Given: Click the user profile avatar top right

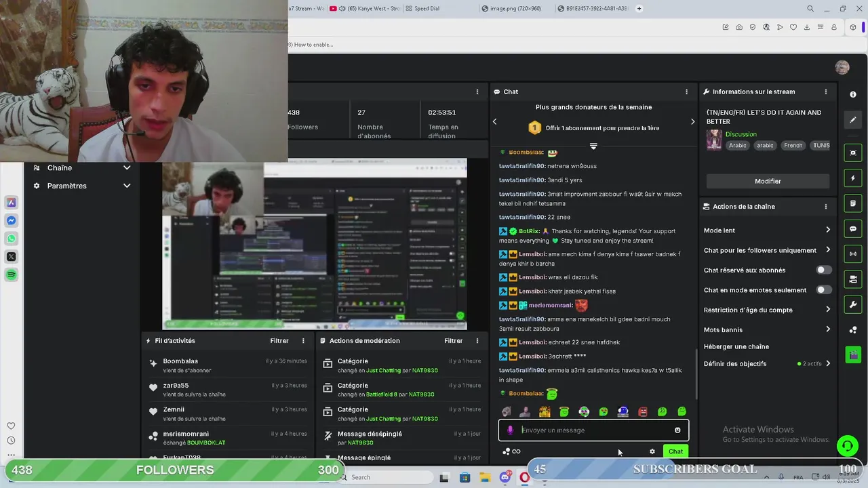Looking at the screenshot, I should (x=842, y=67).
